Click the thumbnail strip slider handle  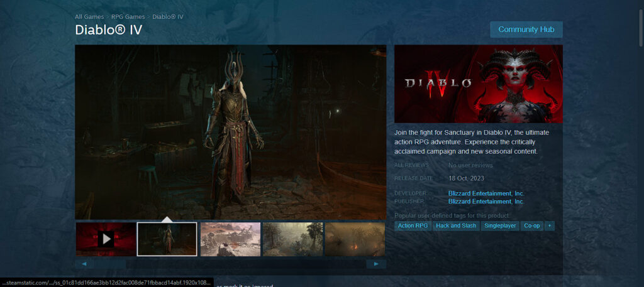pos(110,264)
